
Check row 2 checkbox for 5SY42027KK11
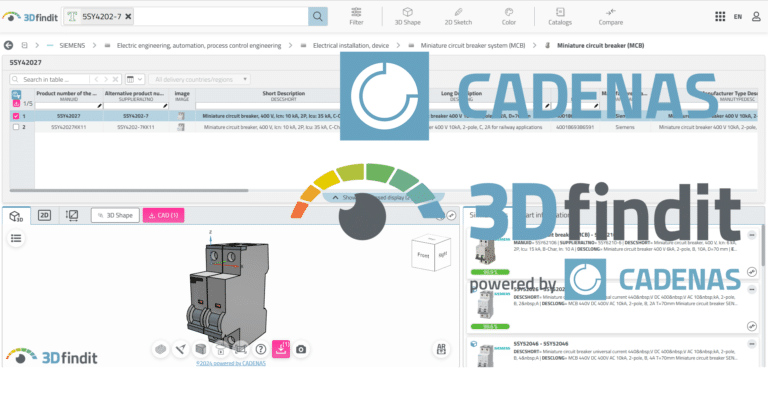[x=16, y=127]
